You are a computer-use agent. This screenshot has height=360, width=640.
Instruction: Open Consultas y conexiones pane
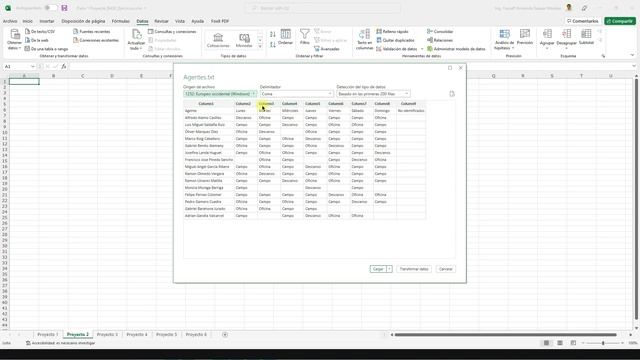(x=172, y=31)
